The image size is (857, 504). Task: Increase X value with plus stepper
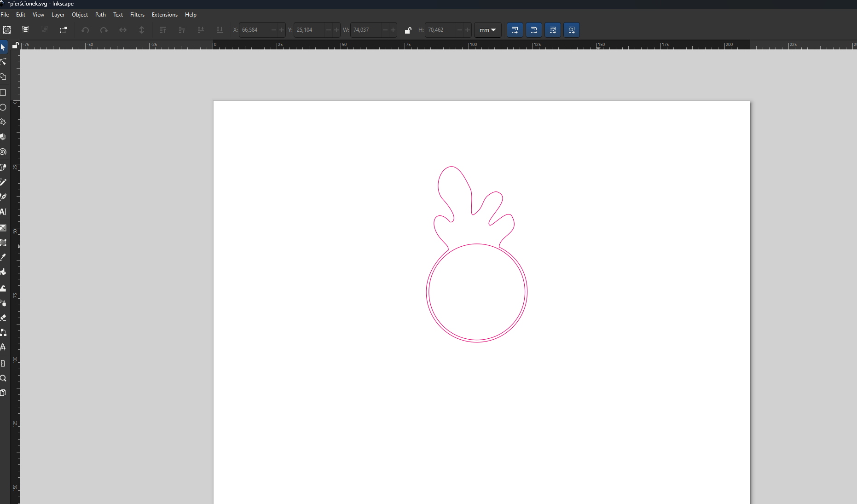tap(282, 30)
